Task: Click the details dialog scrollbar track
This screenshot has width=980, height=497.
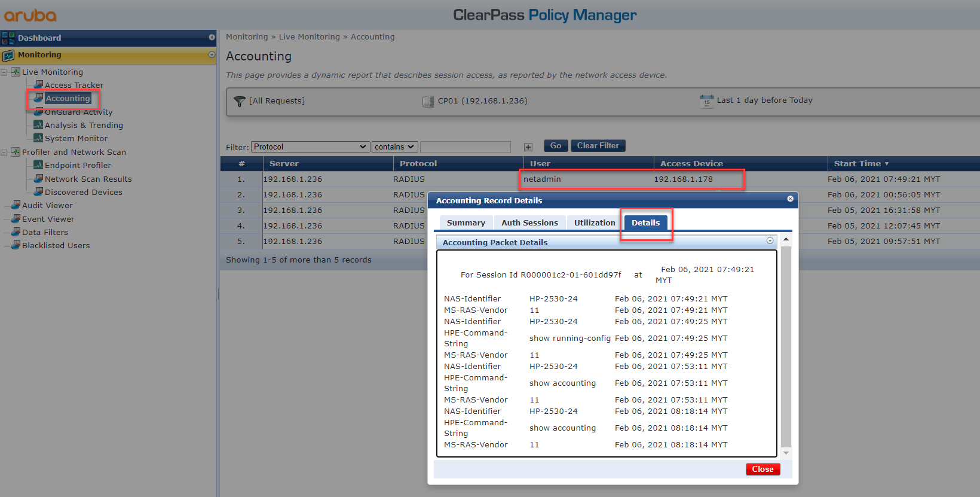Action: (x=786, y=347)
